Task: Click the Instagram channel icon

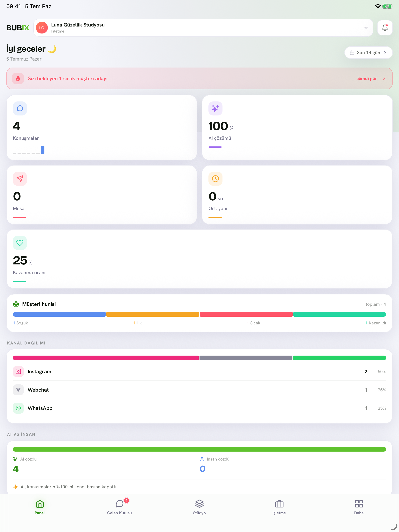Action: [18, 372]
